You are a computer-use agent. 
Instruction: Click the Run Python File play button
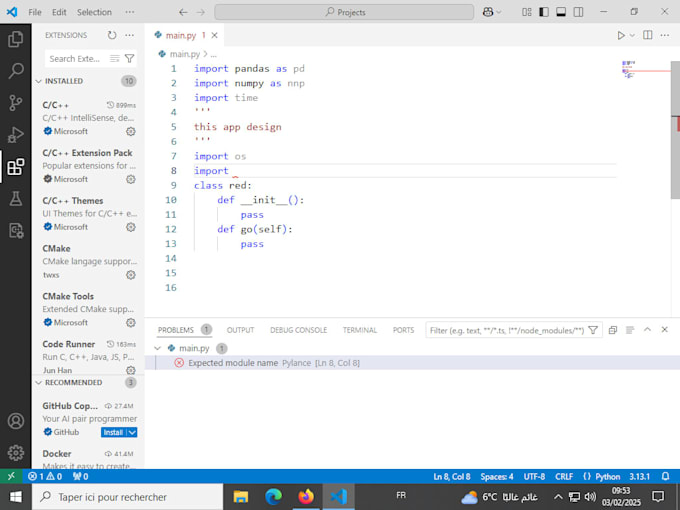click(x=620, y=35)
